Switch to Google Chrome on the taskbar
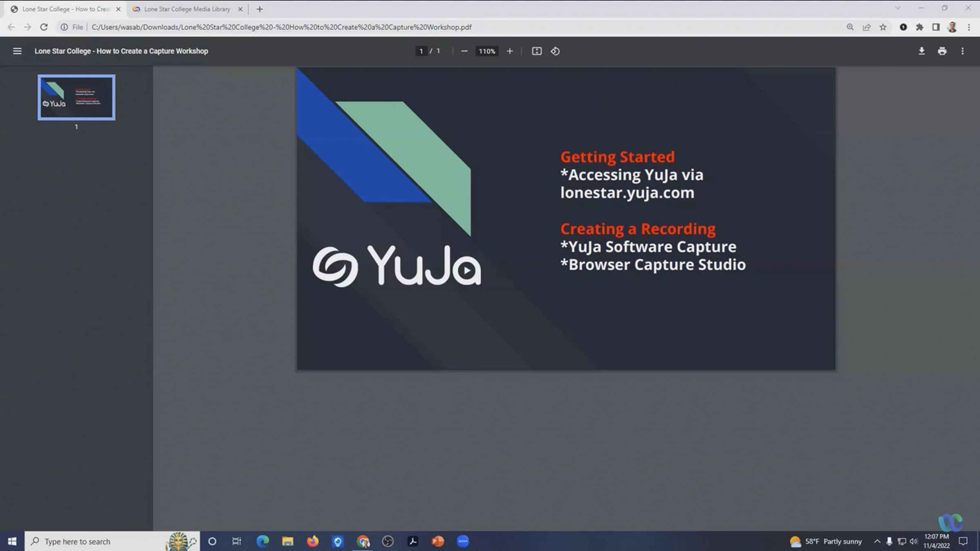Screen dimensions: 980x551 click(363, 541)
